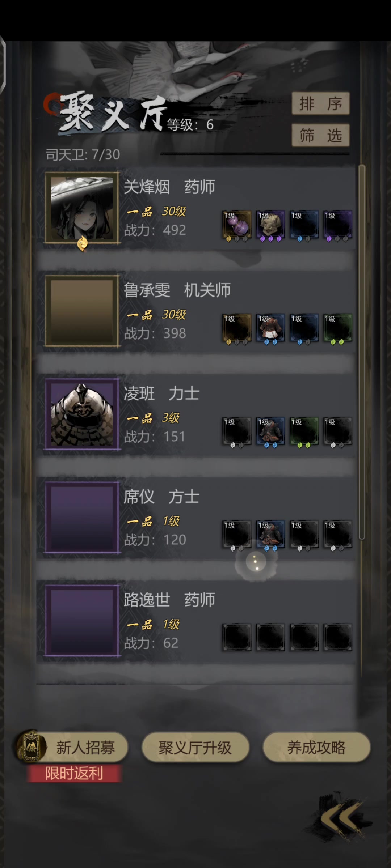Image resolution: width=391 pixels, height=868 pixels.
Task: Open 凌班's dark armor equipment slot
Action: 270,431
